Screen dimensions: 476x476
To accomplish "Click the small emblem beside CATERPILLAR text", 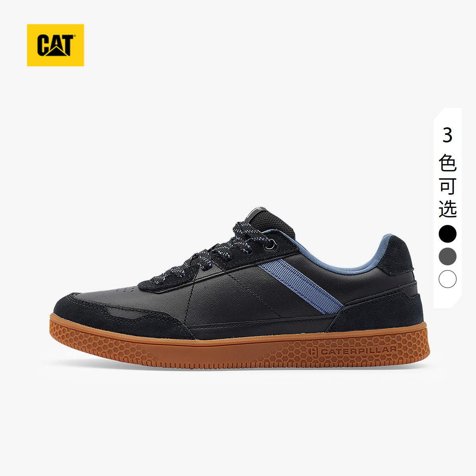I will [313, 351].
